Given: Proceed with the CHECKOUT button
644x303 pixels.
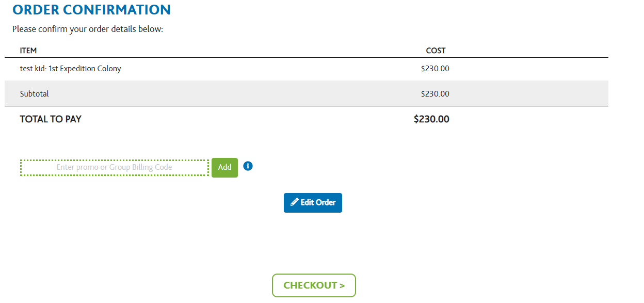Looking at the screenshot, I should click(314, 285).
